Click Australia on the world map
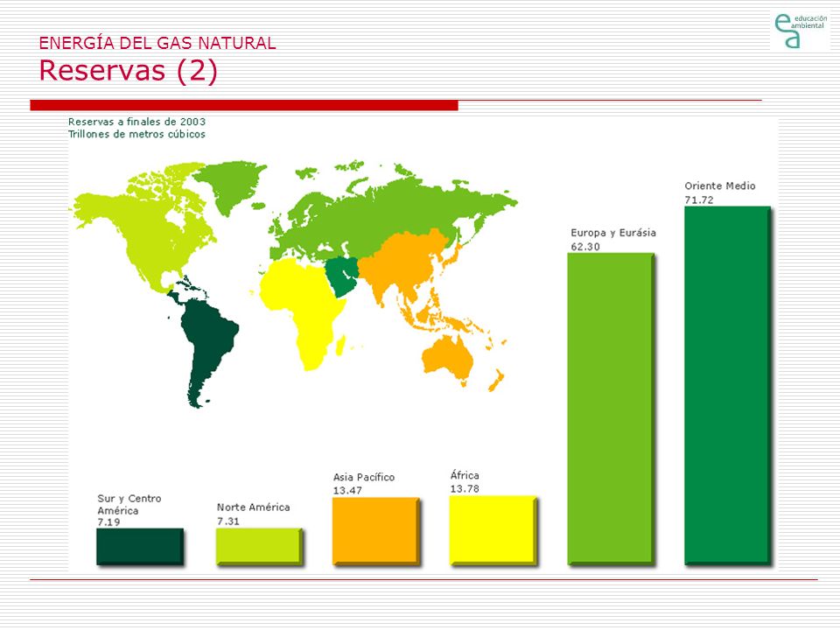 click(x=448, y=356)
